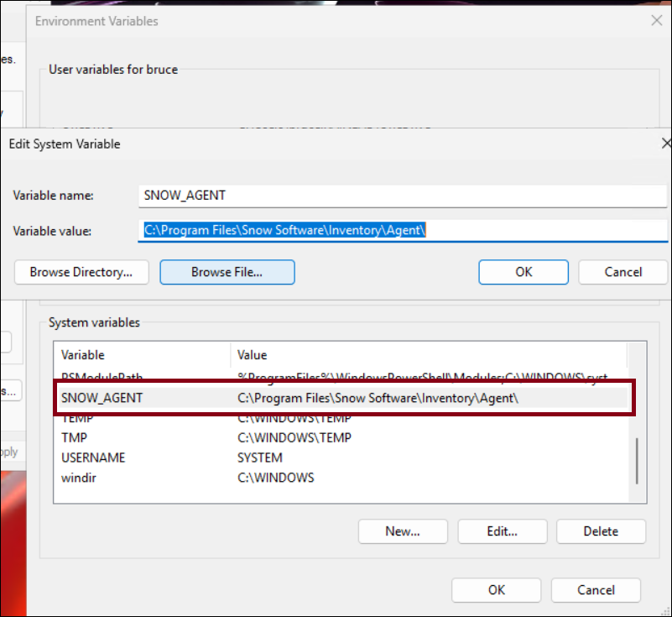Click the Variable value path field
Viewport: 672px width, 617px height.
[x=403, y=231]
